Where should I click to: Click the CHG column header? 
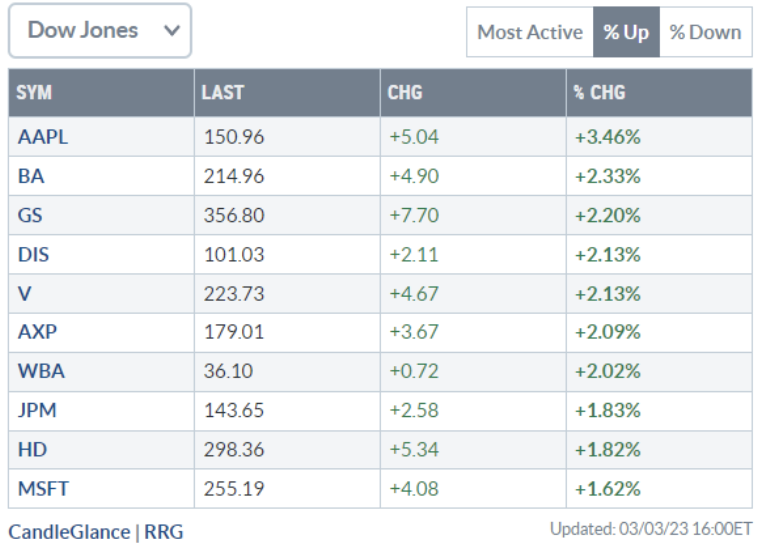[405, 93]
